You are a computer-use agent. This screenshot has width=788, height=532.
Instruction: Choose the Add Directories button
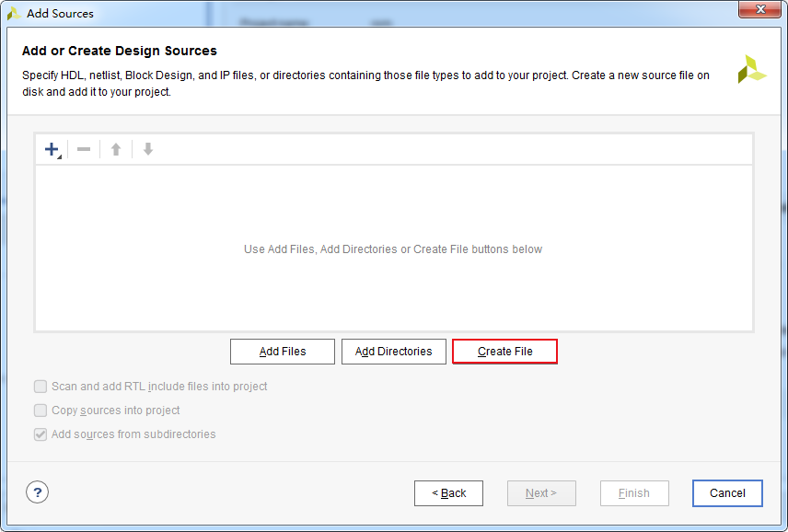pos(393,352)
